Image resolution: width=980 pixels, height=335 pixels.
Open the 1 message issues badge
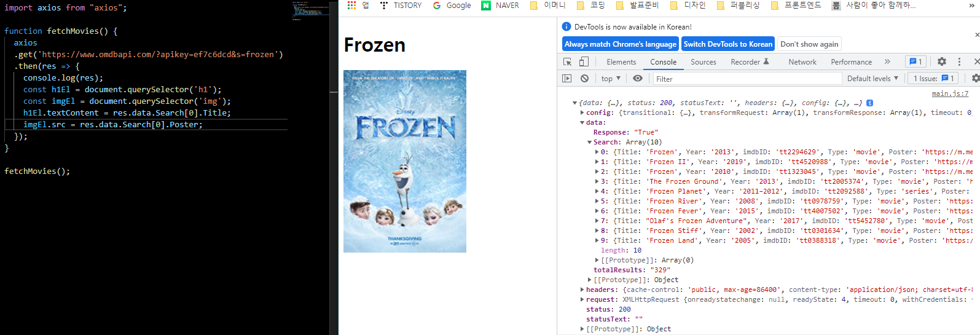click(x=915, y=61)
